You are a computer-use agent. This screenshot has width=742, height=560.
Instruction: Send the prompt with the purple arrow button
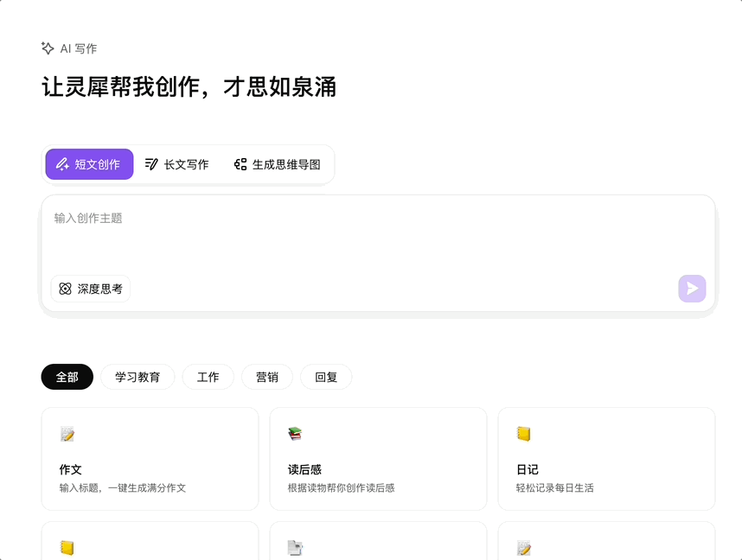coord(692,289)
